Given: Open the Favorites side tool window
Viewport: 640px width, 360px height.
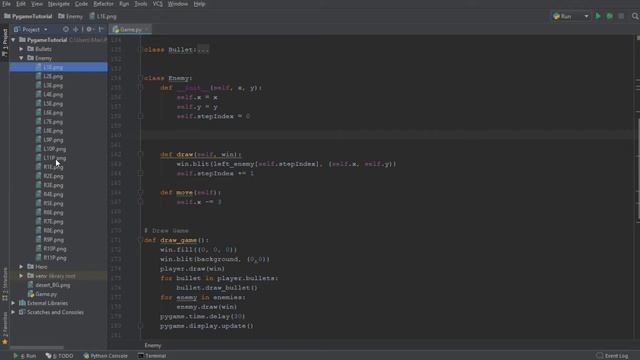Looking at the screenshot, I should 5,329.
